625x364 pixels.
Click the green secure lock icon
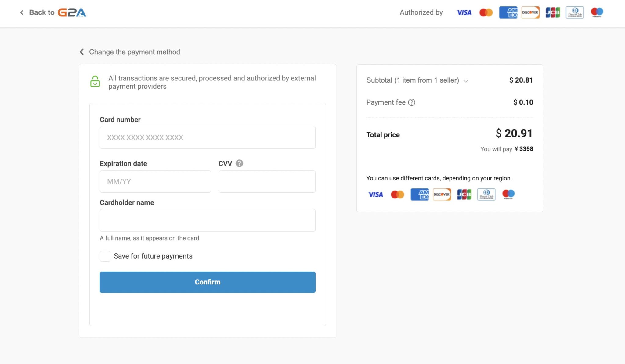[x=95, y=82]
